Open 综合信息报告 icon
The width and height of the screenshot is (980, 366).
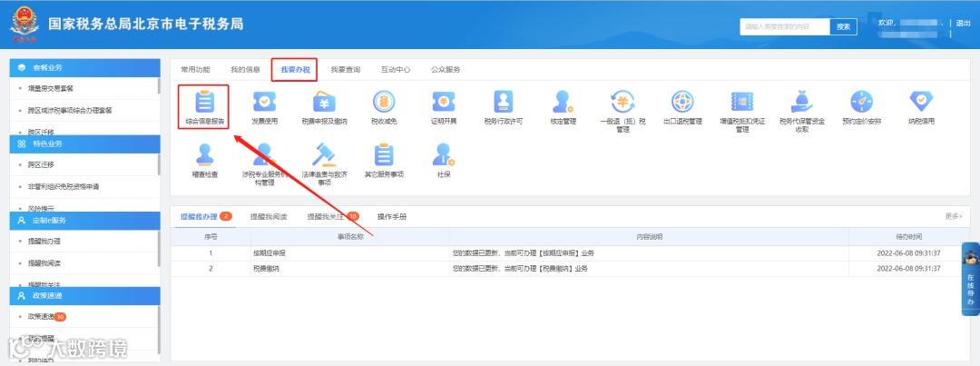click(204, 102)
